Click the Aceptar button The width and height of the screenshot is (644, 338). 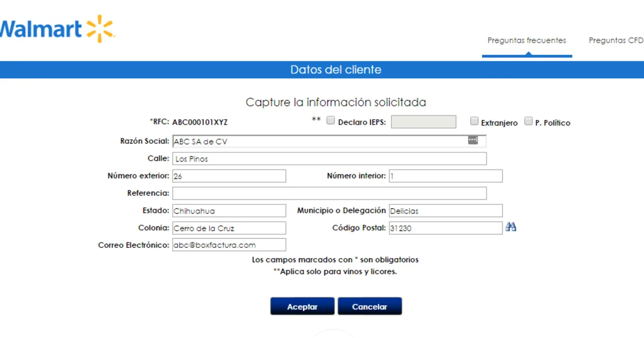click(302, 306)
